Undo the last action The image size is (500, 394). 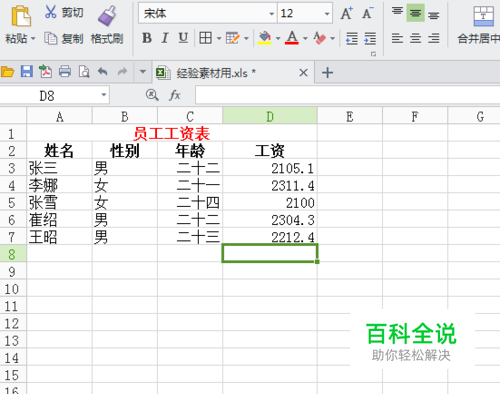point(103,71)
